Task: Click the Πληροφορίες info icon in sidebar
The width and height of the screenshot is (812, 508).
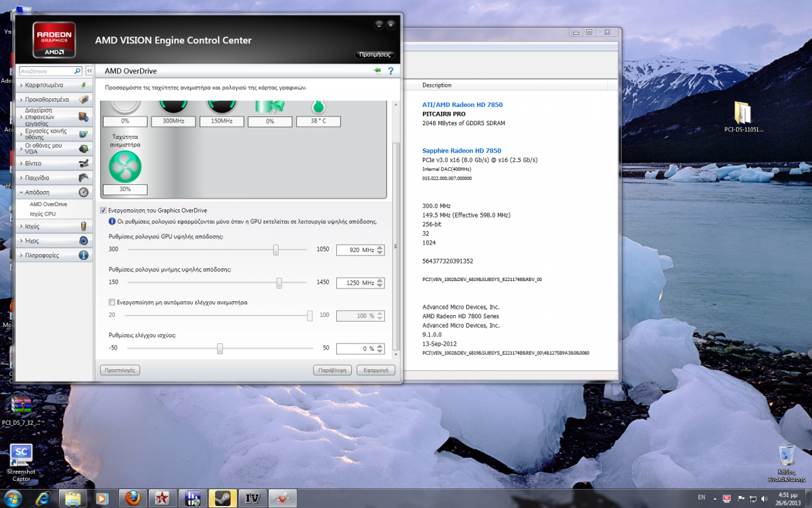Action: coord(83,255)
